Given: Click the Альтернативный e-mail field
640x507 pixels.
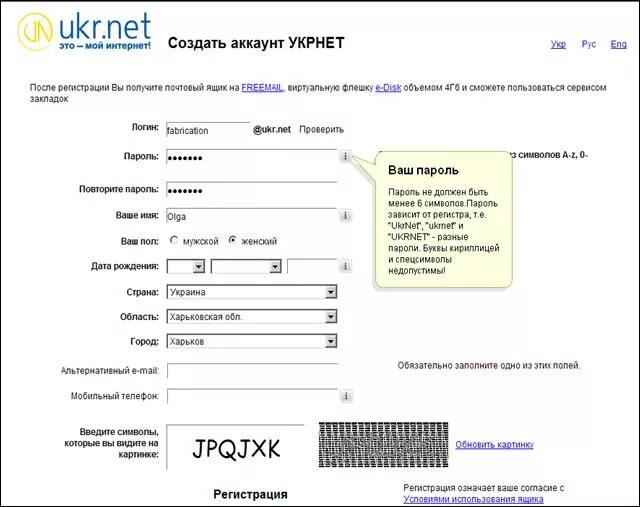Looking at the screenshot, I should tap(252, 371).
